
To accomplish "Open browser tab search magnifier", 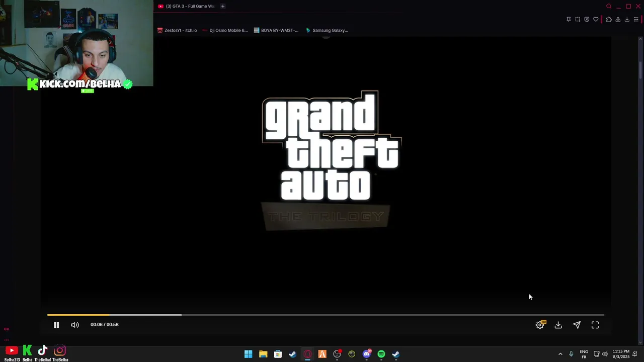I will click(x=609, y=6).
